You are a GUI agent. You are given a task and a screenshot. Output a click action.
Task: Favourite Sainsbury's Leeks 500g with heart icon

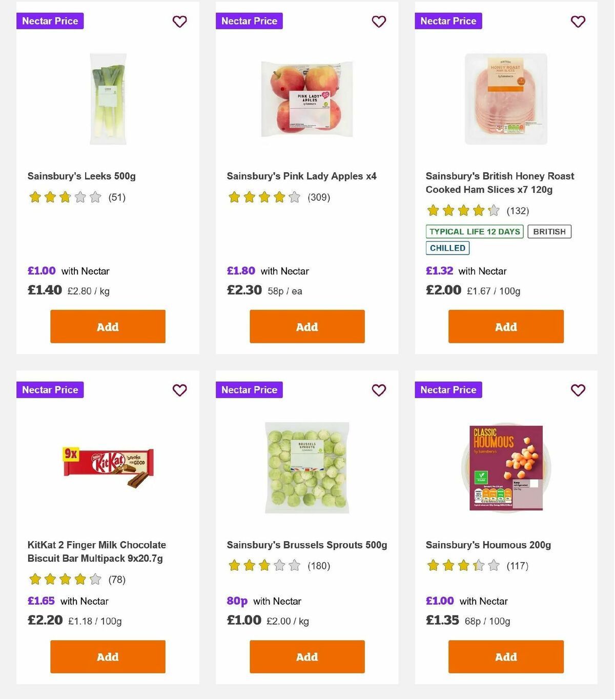(179, 22)
